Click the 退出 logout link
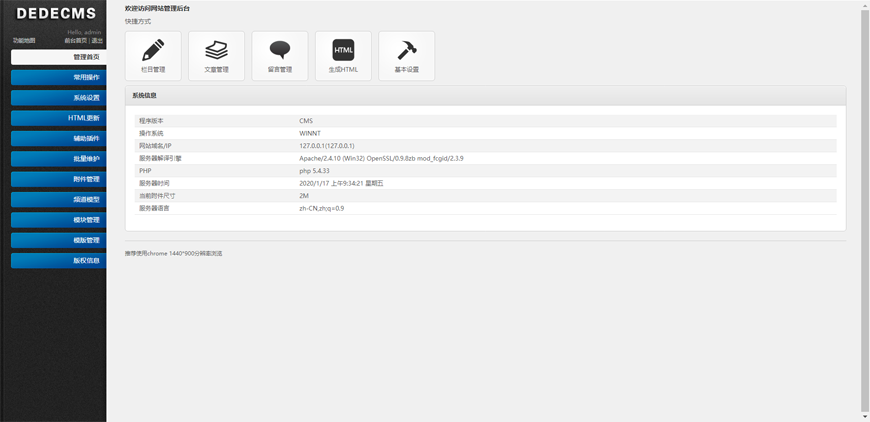 97,40
